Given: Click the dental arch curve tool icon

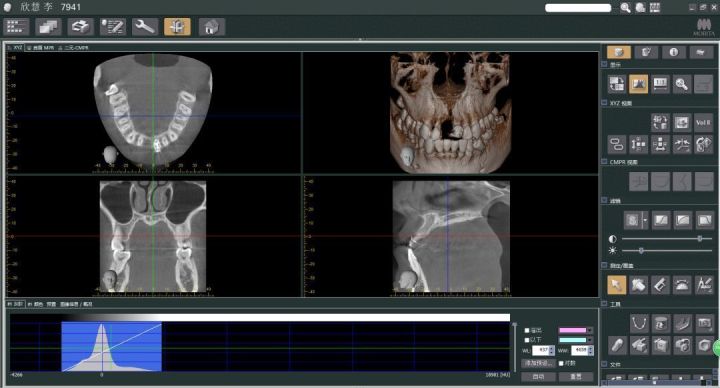Looking at the screenshot, I should pos(638,323).
